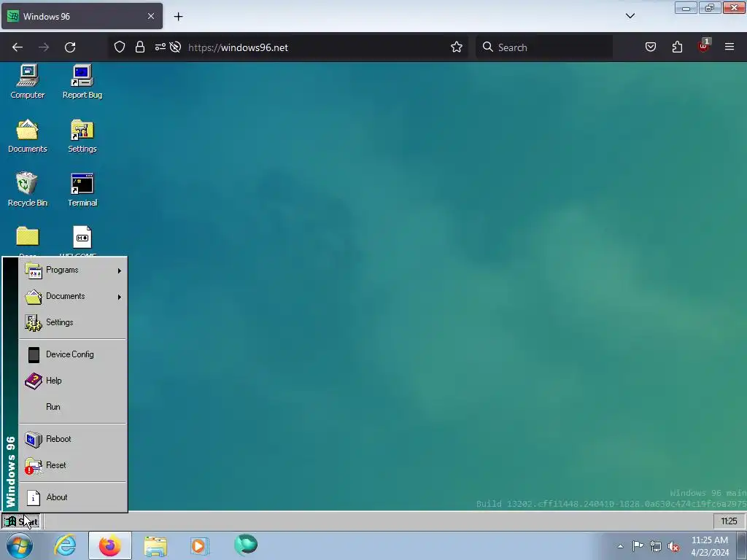Click the muted volume tray icon

coord(673,547)
